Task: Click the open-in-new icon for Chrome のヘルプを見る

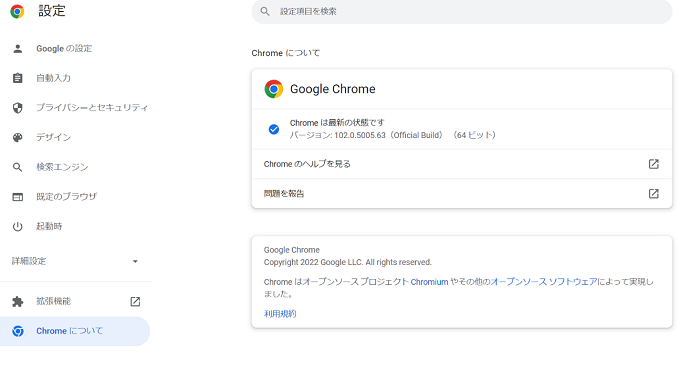Action: (654, 164)
